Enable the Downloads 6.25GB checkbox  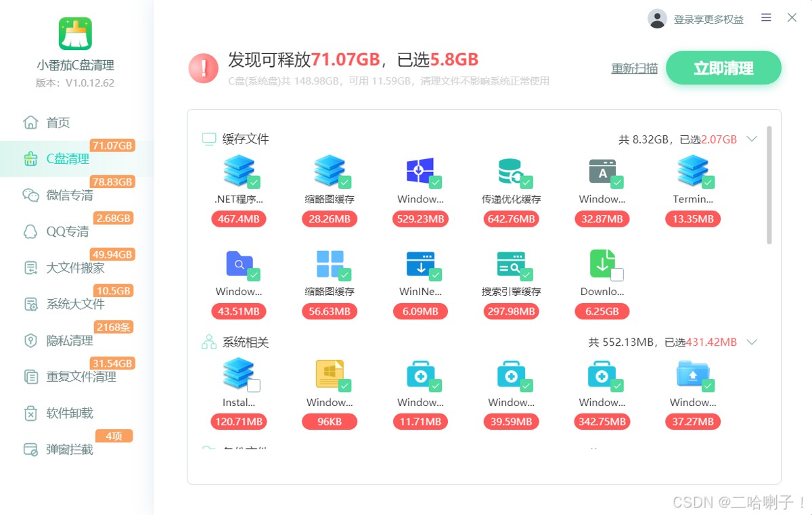point(616,275)
